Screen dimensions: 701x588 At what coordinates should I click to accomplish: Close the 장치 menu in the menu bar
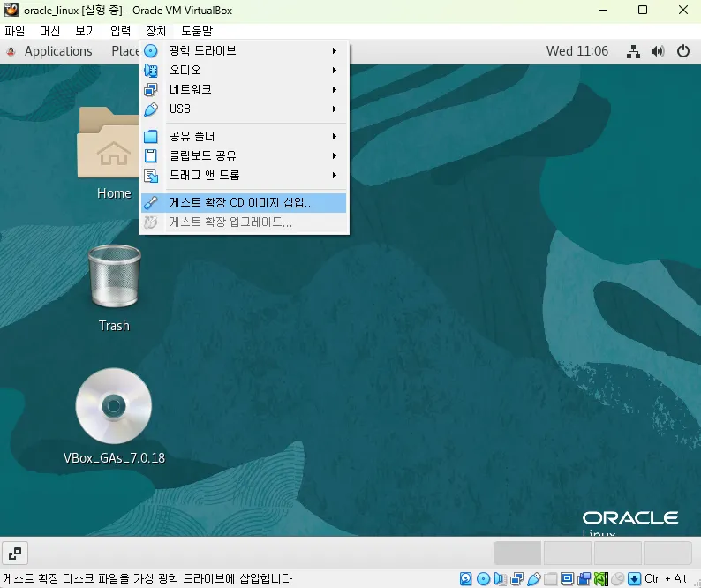155,31
